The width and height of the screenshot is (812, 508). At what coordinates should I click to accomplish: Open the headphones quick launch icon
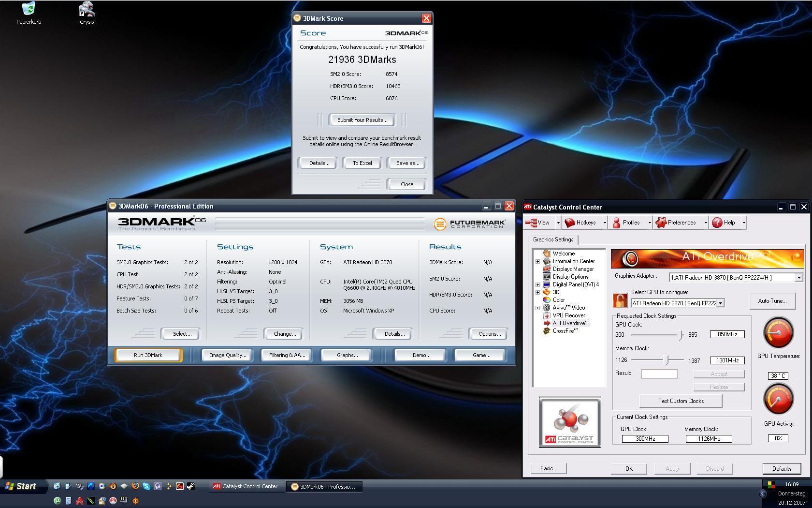[158, 486]
